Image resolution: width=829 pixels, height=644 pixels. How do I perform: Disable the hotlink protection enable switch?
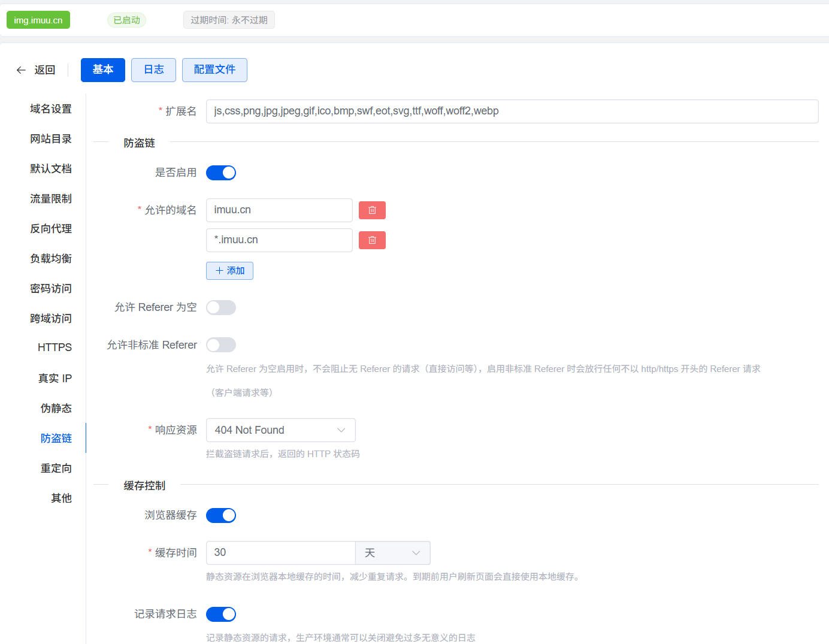pyautogui.click(x=221, y=173)
